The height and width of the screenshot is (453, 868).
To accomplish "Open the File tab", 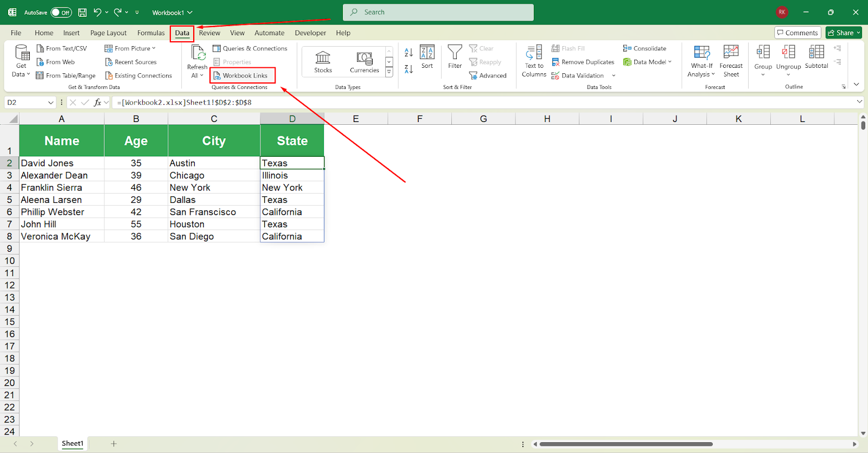I will 16,33.
